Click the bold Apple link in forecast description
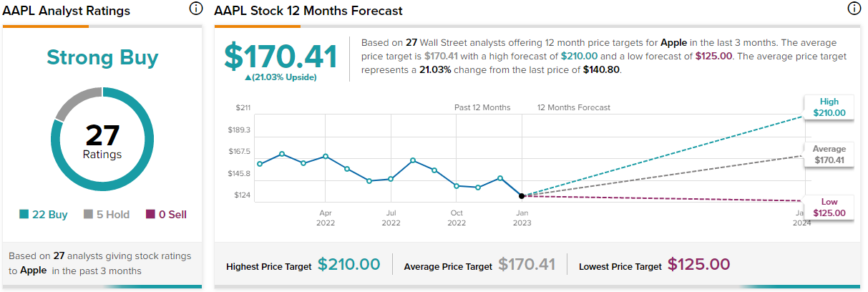The image size is (868, 292). tap(674, 42)
